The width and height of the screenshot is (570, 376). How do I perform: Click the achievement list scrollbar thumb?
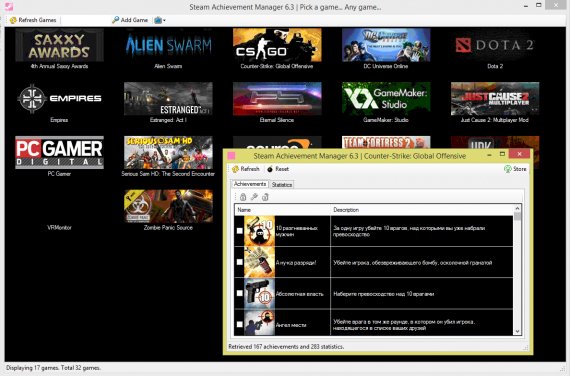click(517, 217)
